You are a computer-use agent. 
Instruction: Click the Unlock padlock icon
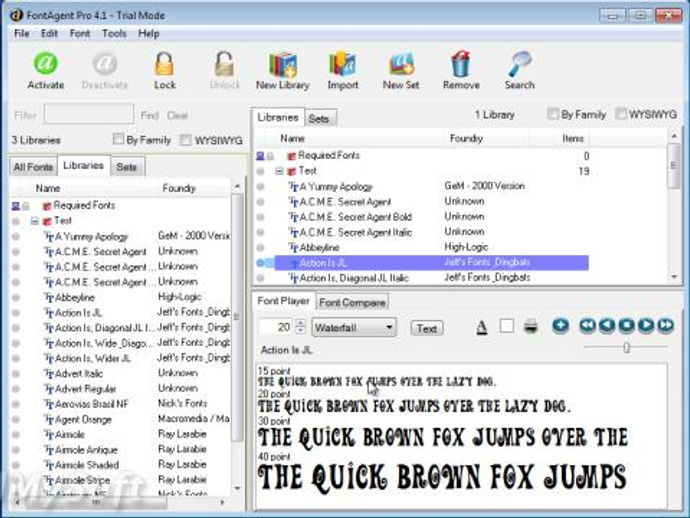(x=224, y=64)
